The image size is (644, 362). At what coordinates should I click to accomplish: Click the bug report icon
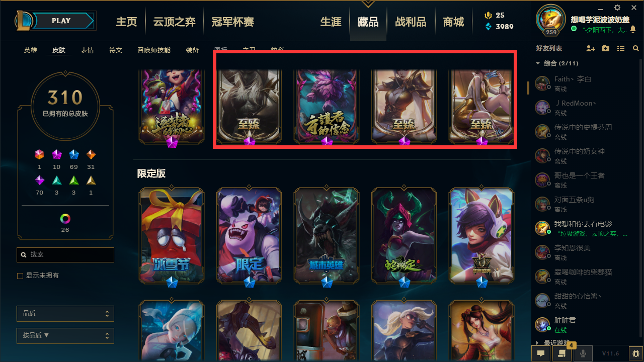pos(636,353)
